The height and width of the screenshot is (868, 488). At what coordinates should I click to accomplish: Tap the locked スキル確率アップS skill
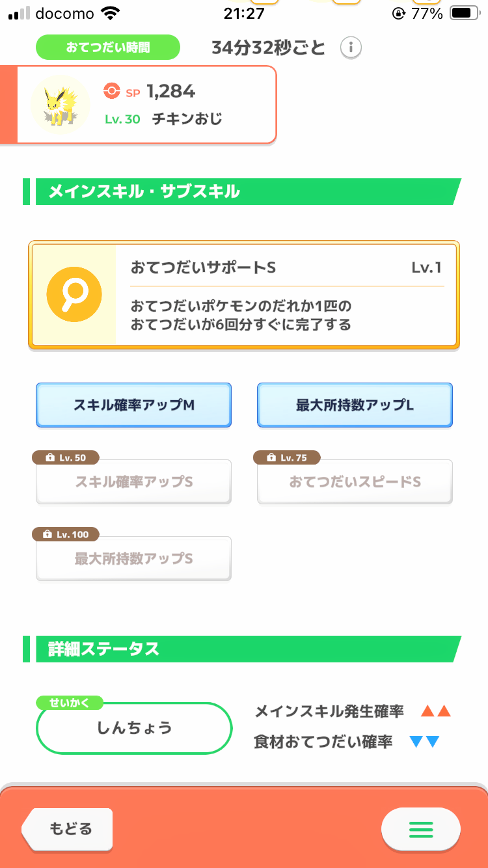click(x=133, y=482)
